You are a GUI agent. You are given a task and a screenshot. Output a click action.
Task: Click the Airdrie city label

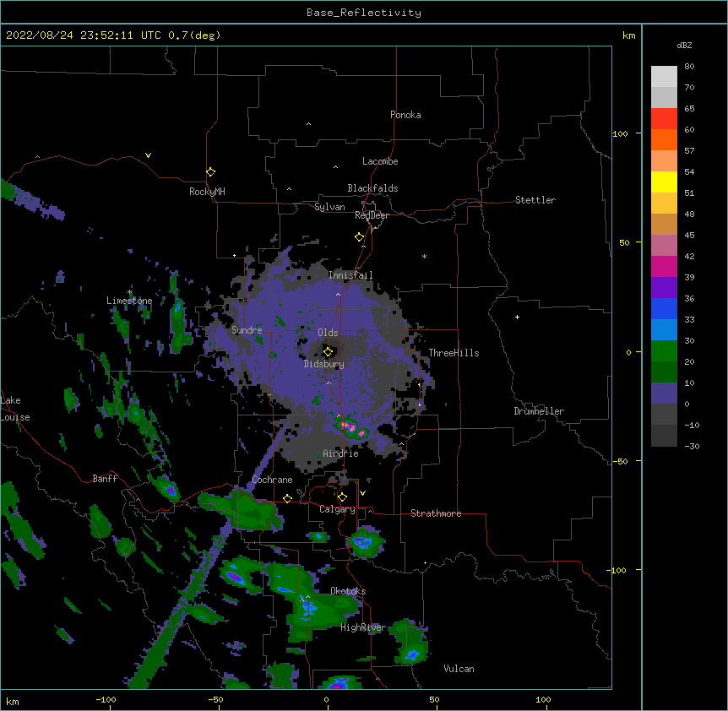tap(340, 453)
